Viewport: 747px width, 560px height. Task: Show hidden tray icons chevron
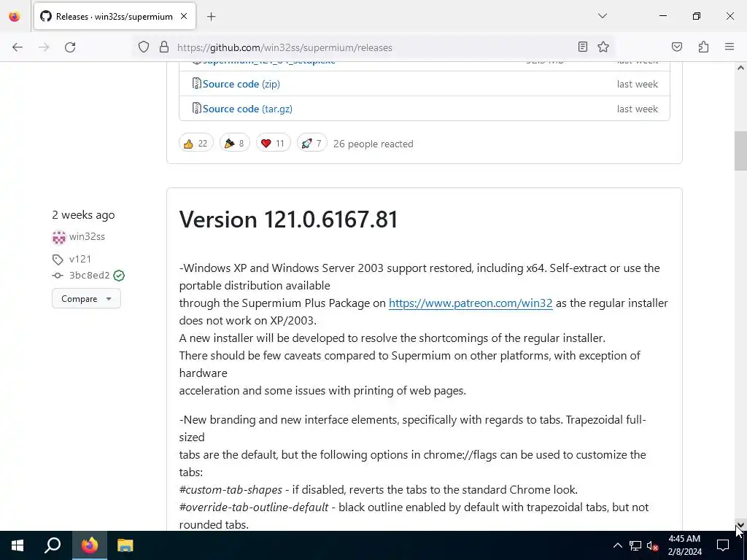point(617,545)
